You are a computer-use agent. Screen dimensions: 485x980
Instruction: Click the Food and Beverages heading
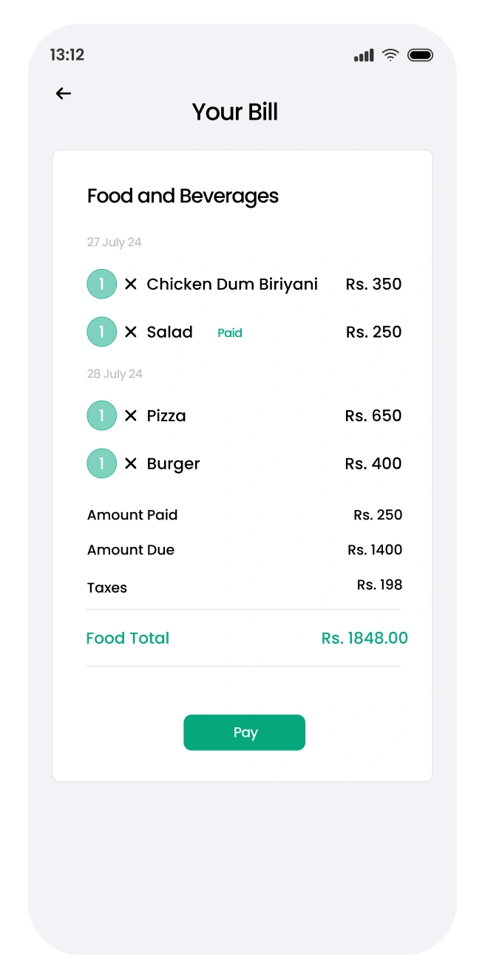point(183,196)
